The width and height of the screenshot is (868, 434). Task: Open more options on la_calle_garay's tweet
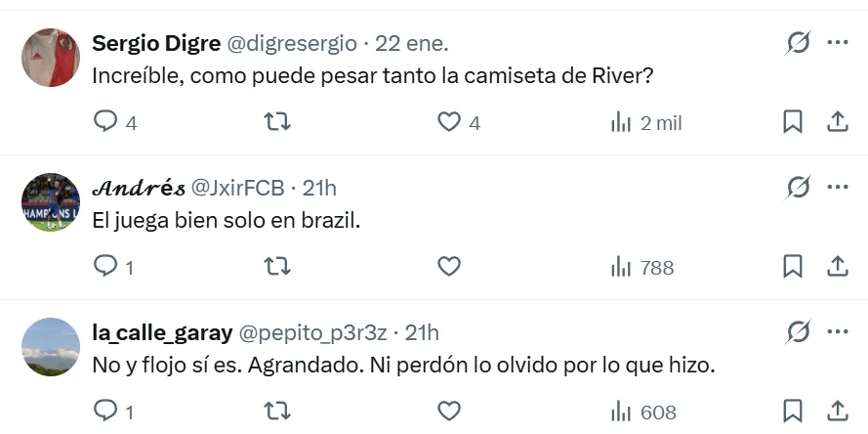pos(838,332)
